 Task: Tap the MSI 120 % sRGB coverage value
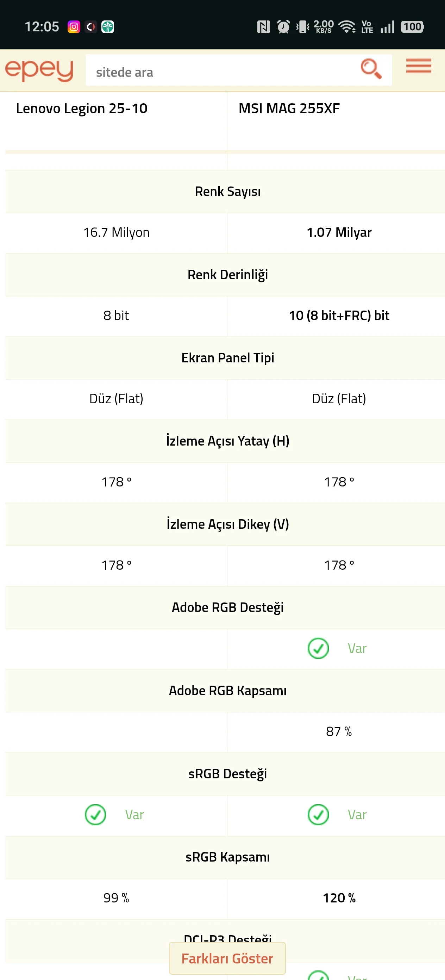point(339,898)
